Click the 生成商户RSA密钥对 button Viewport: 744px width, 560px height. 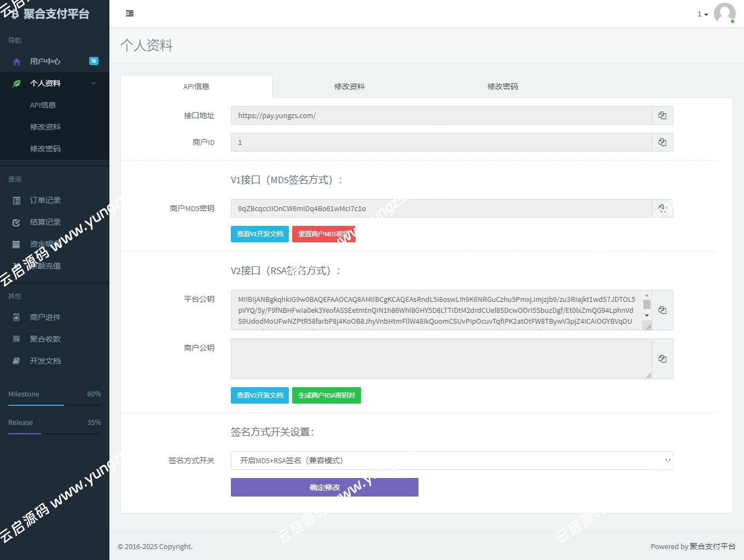[x=326, y=395]
